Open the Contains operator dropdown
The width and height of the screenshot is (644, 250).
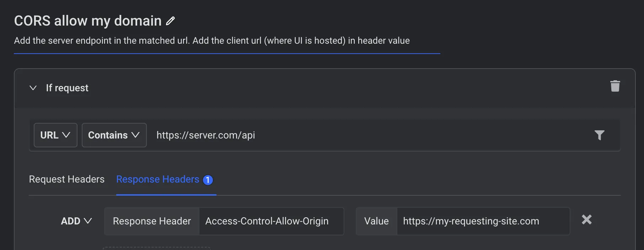pyautogui.click(x=114, y=135)
